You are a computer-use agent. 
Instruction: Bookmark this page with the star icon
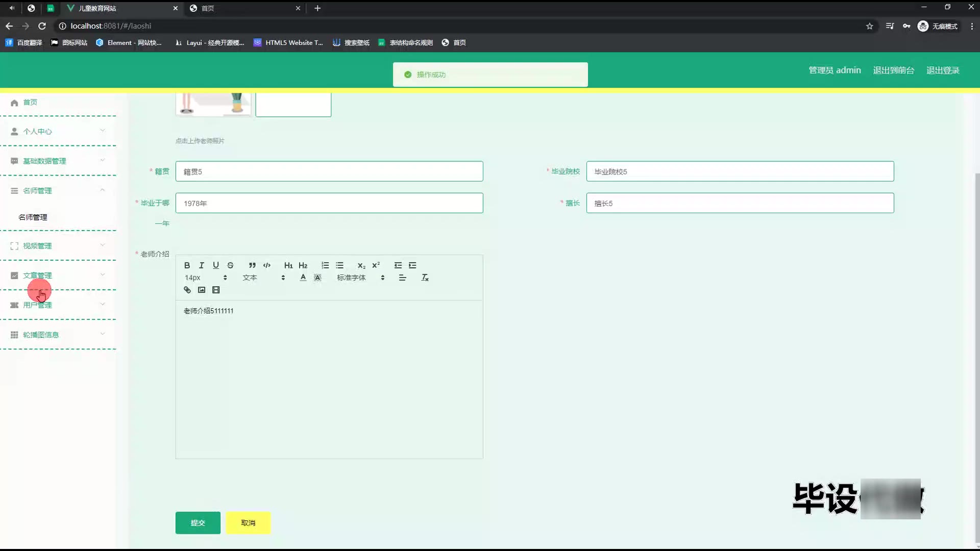870,26
